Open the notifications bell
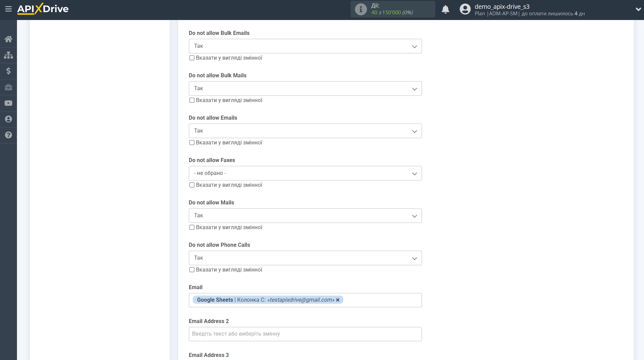 [446, 9]
